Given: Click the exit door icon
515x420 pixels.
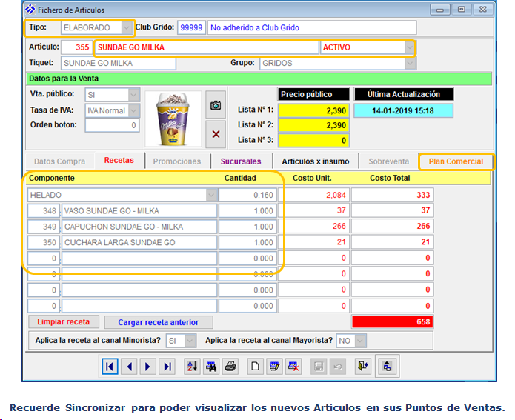Looking at the screenshot, I should (x=363, y=367).
